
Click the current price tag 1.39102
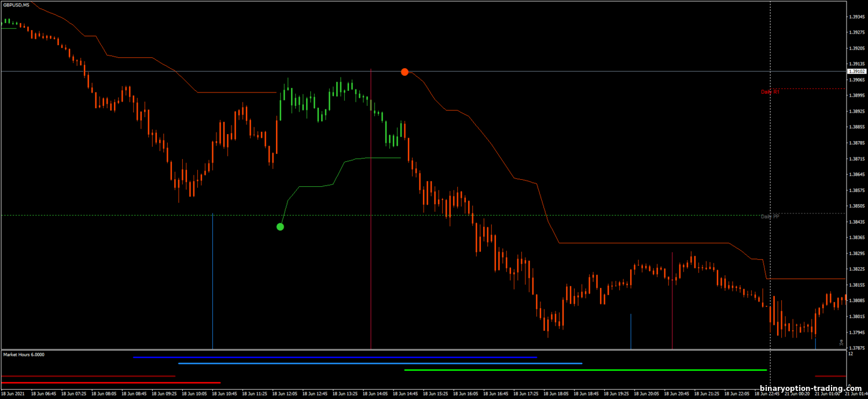pyautogui.click(x=856, y=71)
